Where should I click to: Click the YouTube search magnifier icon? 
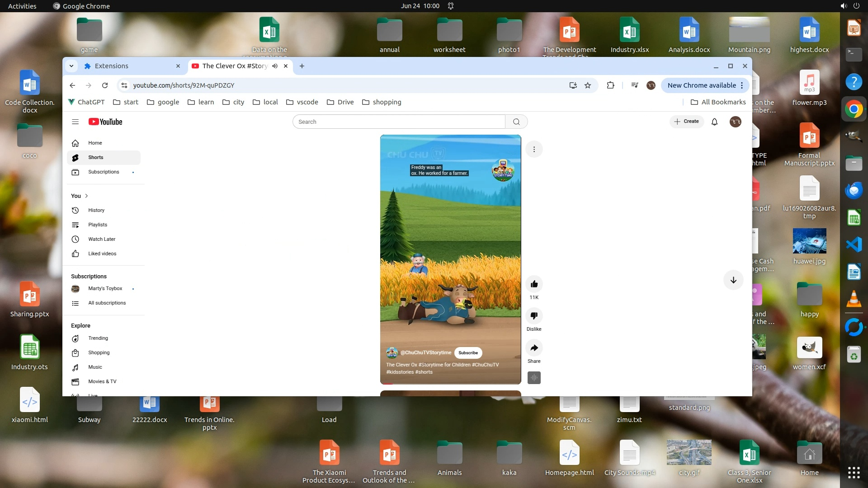click(x=516, y=122)
